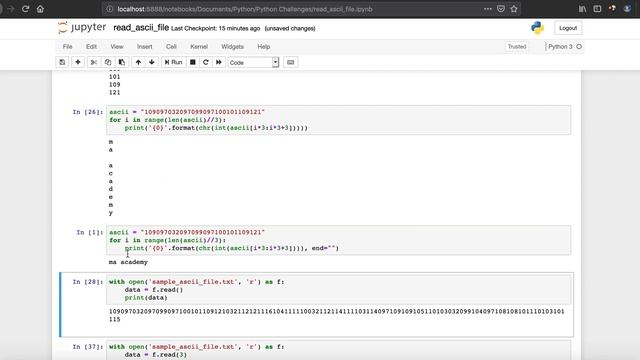The width and height of the screenshot is (640, 360).
Task: Open the Help menu
Action: tap(264, 47)
